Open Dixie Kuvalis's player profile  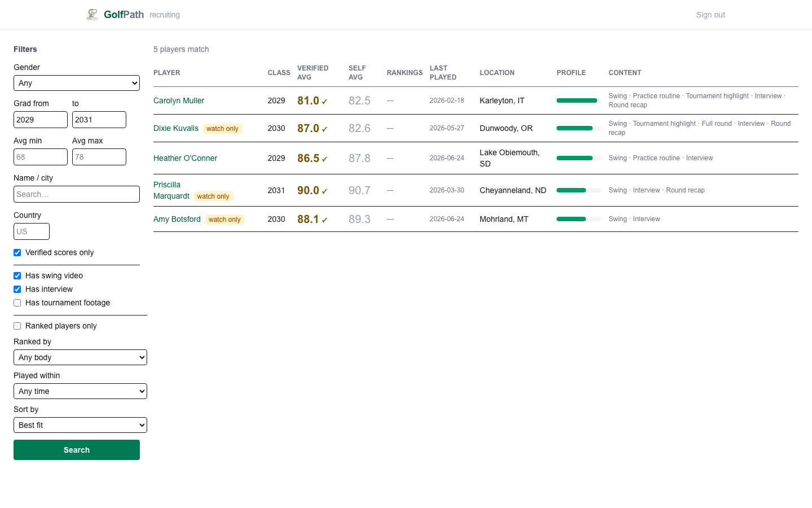pos(176,128)
